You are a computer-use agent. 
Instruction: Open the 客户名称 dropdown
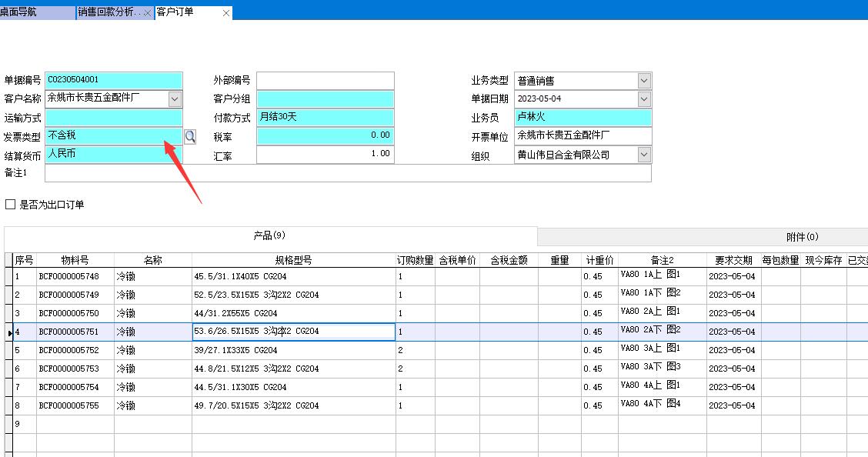175,99
